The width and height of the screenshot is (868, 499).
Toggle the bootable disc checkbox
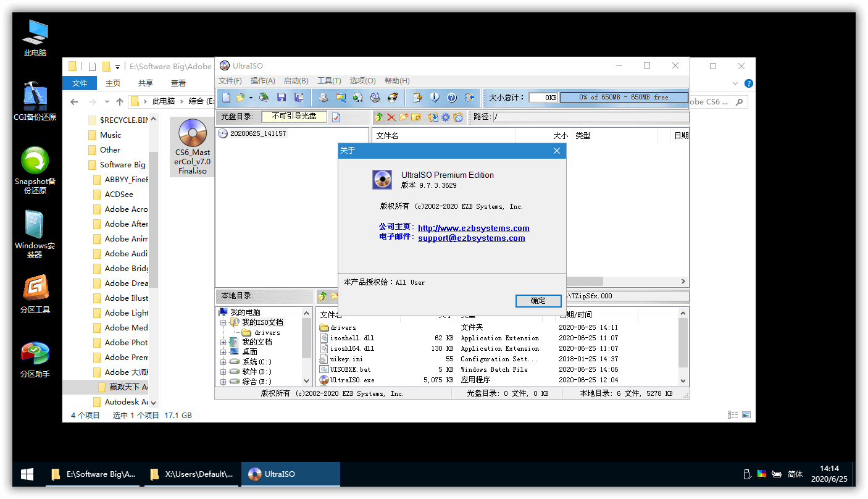pyautogui.click(x=335, y=116)
